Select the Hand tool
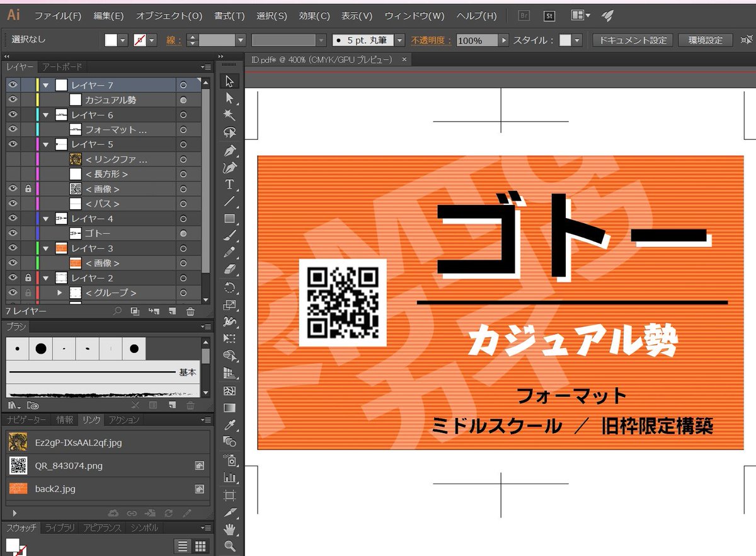The height and width of the screenshot is (556, 756). [x=229, y=529]
